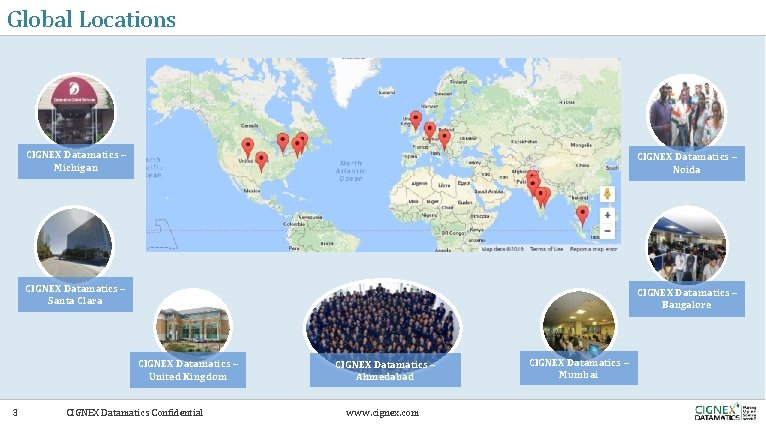This screenshot has height=425, width=766.
Task: Click the slide number 3 in footer
Action: (x=15, y=413)
